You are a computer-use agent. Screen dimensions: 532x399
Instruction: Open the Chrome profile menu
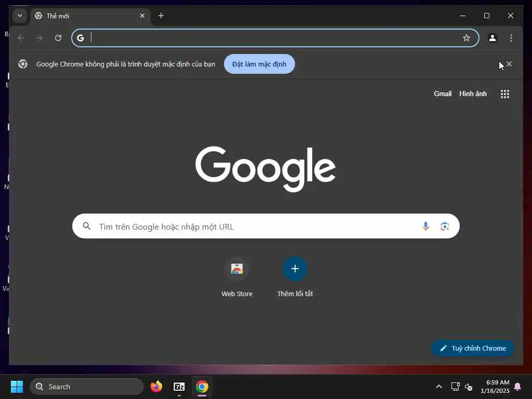click(493, 38)
